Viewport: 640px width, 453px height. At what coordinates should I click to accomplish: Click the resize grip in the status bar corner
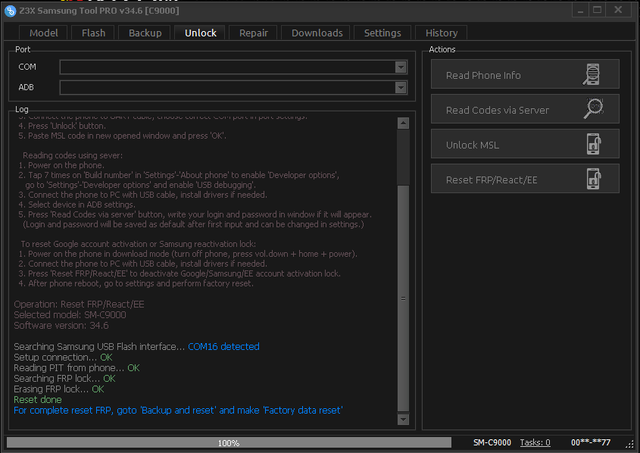pos(630,445)
